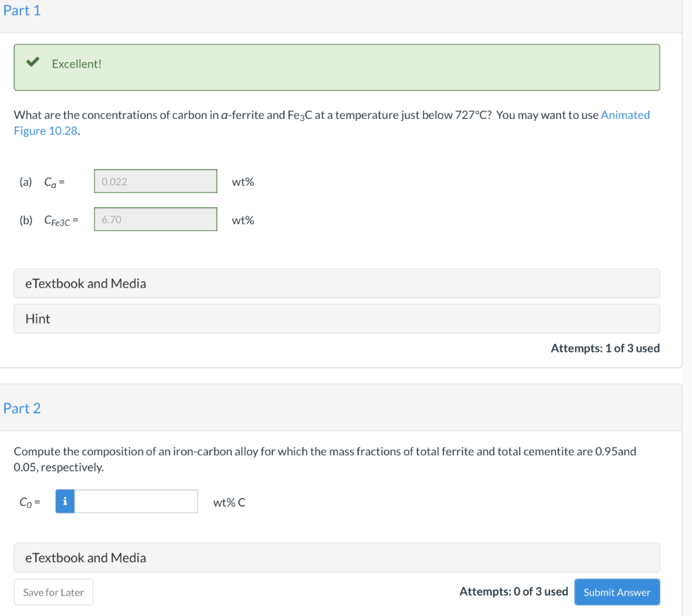Expand the Hint section
This screenshot has height=616, width=692.
(337, 319)
